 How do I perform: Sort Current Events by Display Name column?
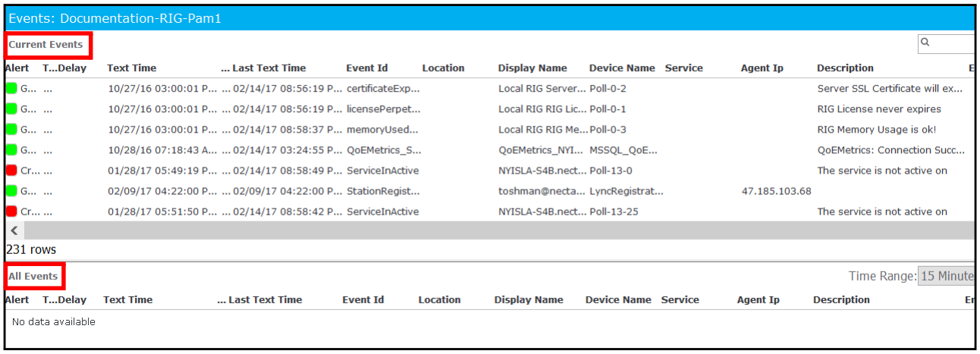coord(532,68)
